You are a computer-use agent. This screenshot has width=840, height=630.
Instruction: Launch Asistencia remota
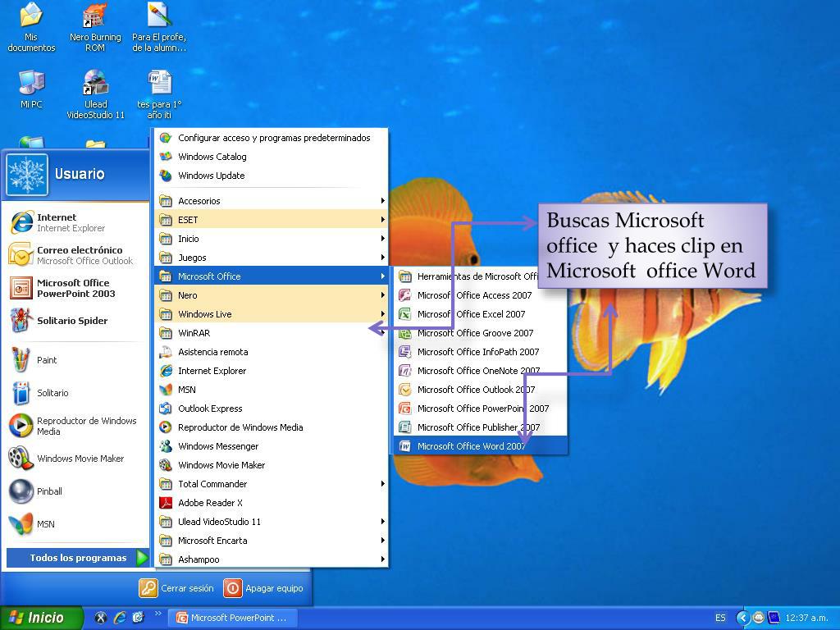tap(271, 351)
